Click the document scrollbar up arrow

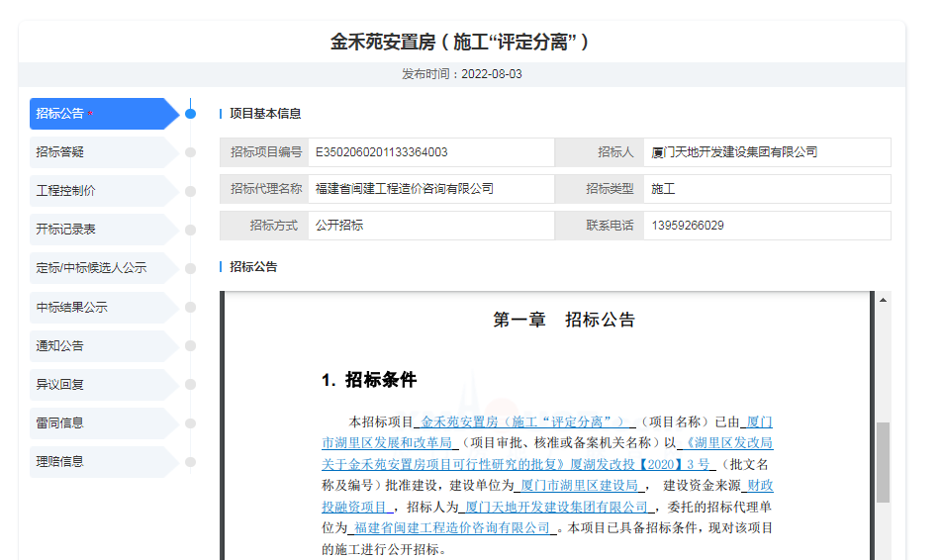(883, 299)
